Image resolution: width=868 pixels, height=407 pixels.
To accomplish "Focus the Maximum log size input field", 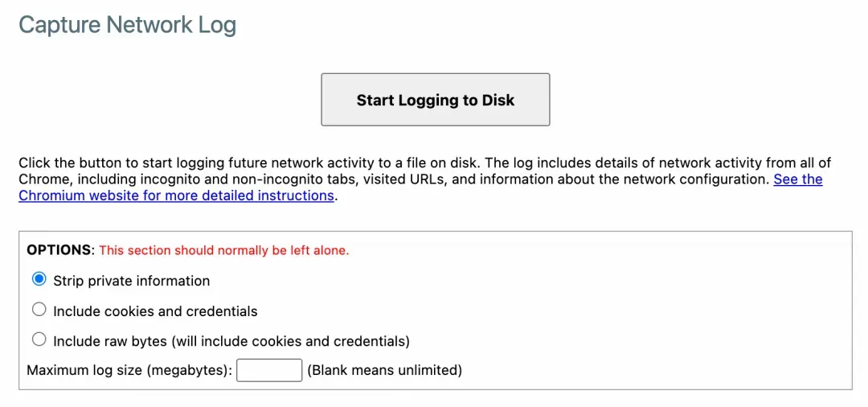I will pos(269,370).
